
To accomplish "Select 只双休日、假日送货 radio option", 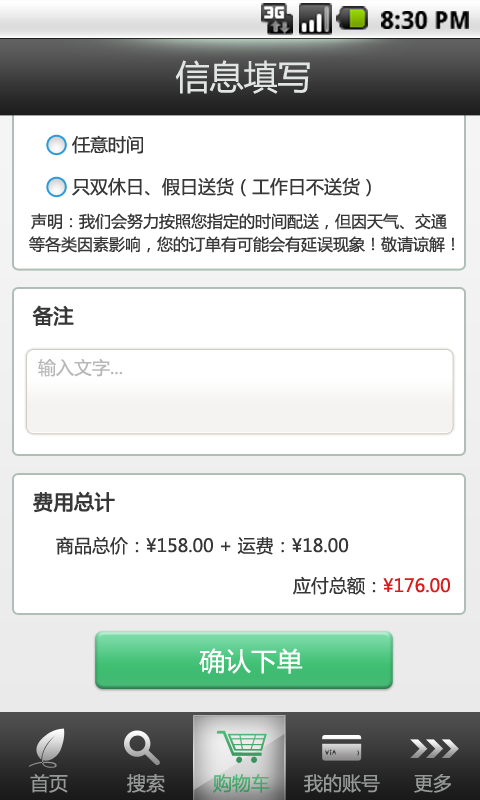I will 56,187.
